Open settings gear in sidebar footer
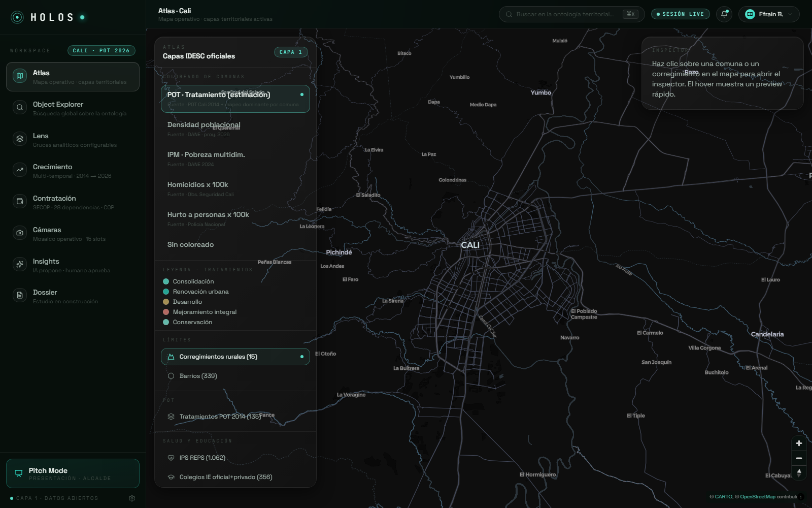Viewport: 812px width, 508px height. (x=132, y=498)
